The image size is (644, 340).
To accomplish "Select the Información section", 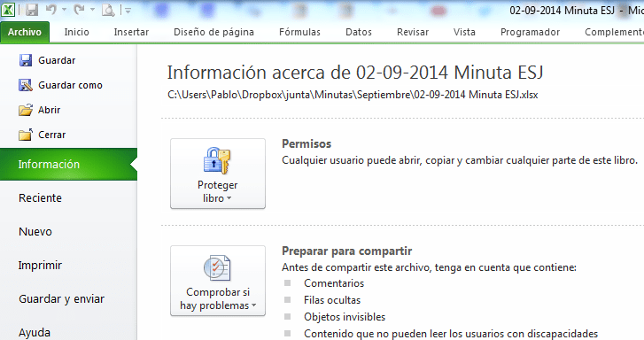I will pos(68,165).
